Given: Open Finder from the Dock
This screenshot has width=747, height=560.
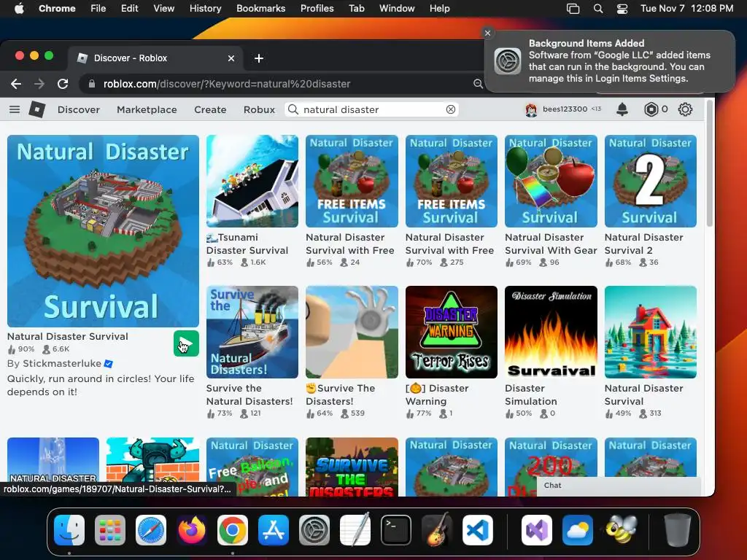Looking at the screenshot, I should 69,530.
